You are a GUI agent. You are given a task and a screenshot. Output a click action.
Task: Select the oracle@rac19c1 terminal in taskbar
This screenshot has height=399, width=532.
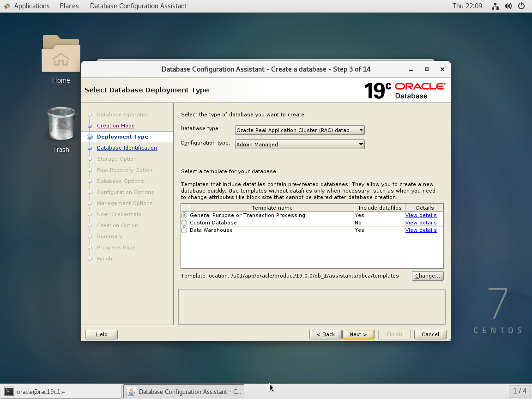[x=60, y=391]
